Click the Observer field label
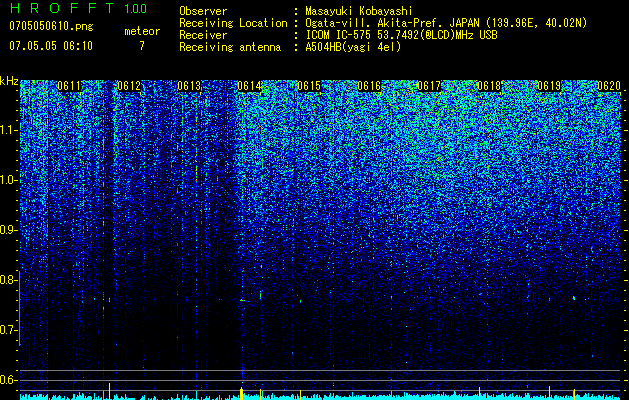 point(203,11)
